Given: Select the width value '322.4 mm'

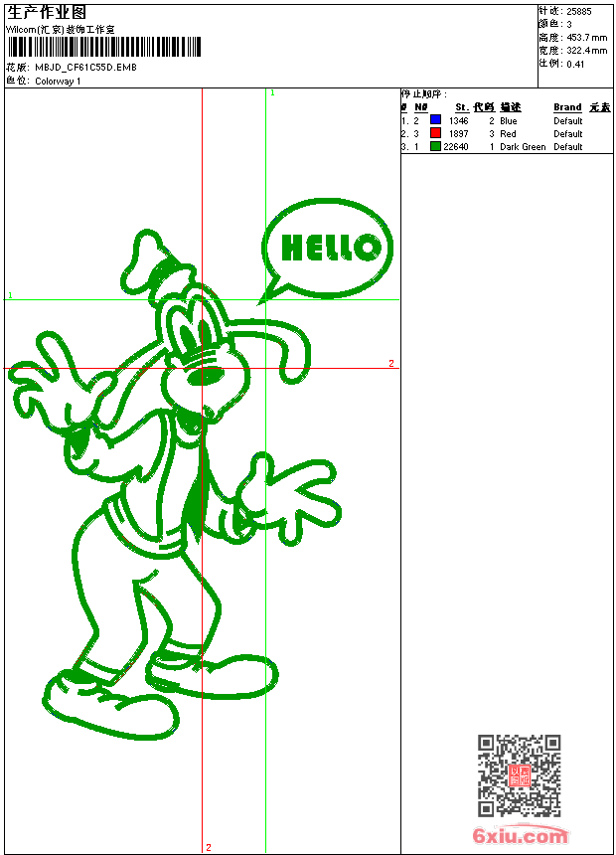Looking at the screenshot, I should click(586, 51).
